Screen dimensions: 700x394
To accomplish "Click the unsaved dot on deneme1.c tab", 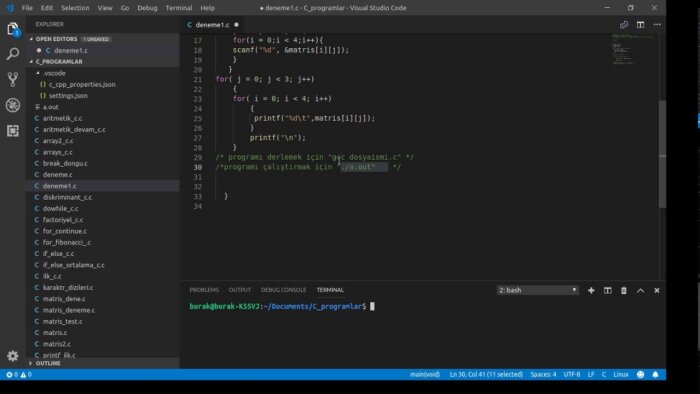I will 236,25.
